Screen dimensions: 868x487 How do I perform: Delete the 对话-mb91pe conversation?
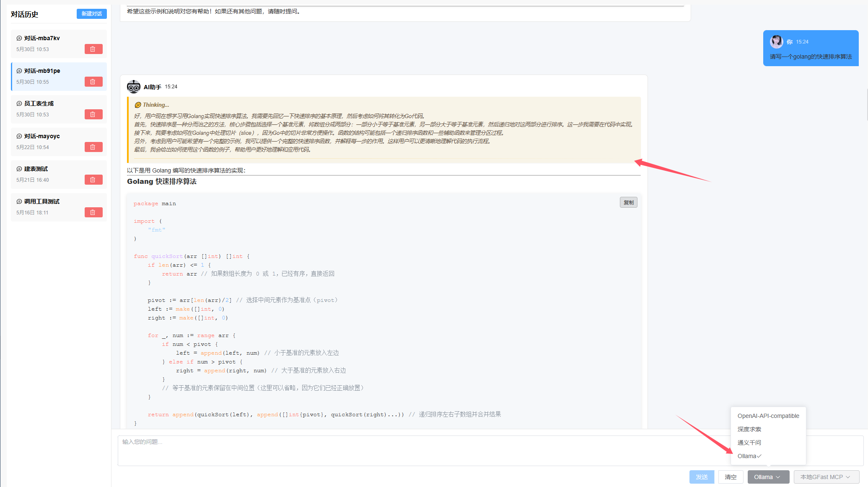tap(93, 82)
